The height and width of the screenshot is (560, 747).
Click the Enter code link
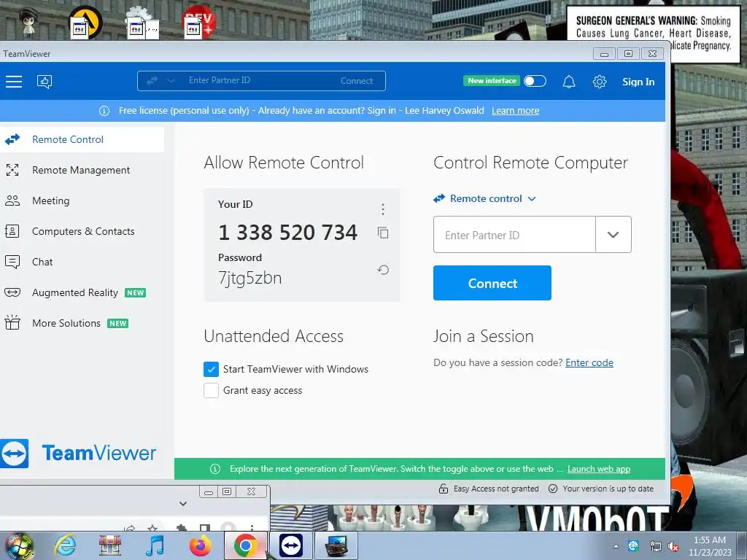tap(589, 363)
